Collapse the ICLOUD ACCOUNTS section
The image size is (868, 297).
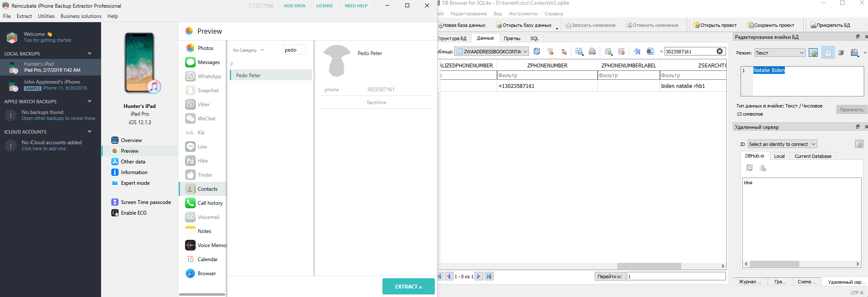pos(90,131)
